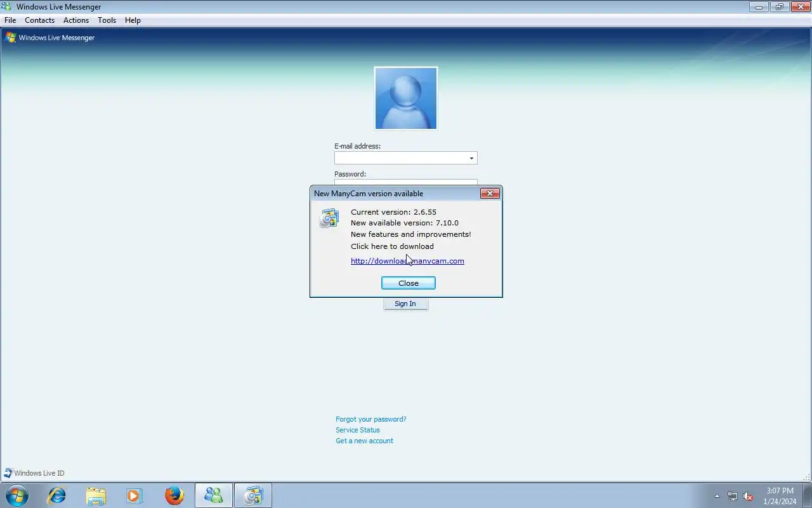The image size is (812, 508).
Task: Click the Forgot your password link
Action: point(371,419)
